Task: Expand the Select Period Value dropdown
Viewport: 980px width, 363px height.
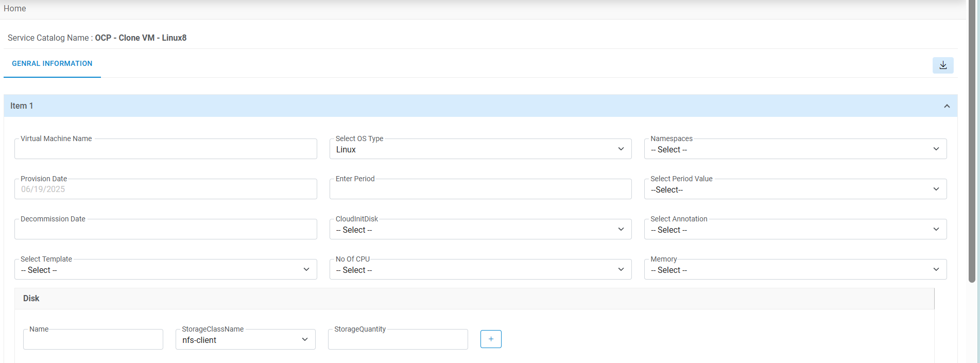Action: pos(795,189)
